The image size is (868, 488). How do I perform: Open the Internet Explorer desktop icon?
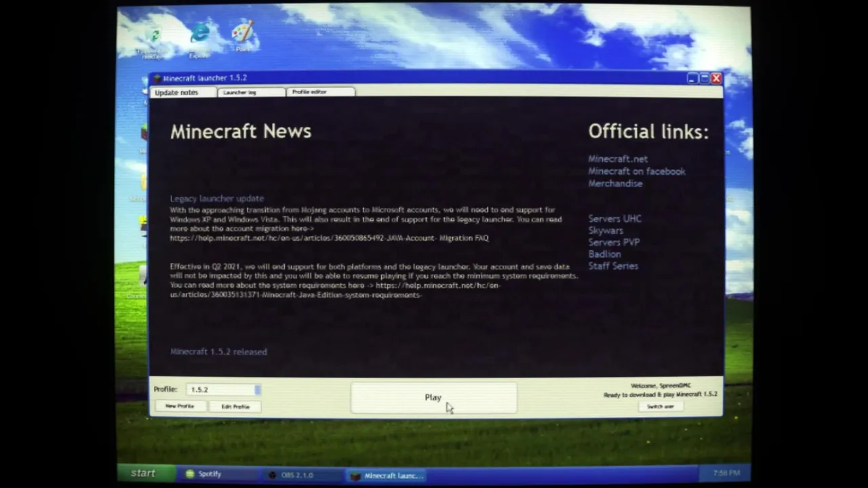point(200,34)
